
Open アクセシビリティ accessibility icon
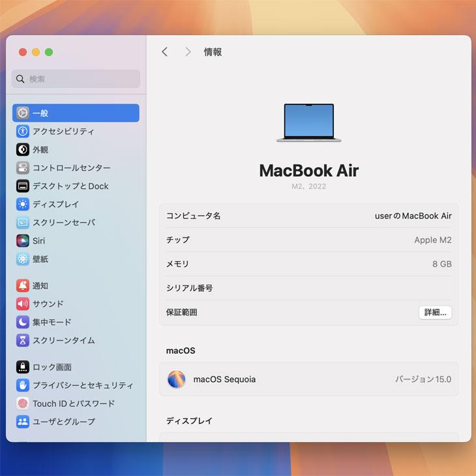coord(23,131)
